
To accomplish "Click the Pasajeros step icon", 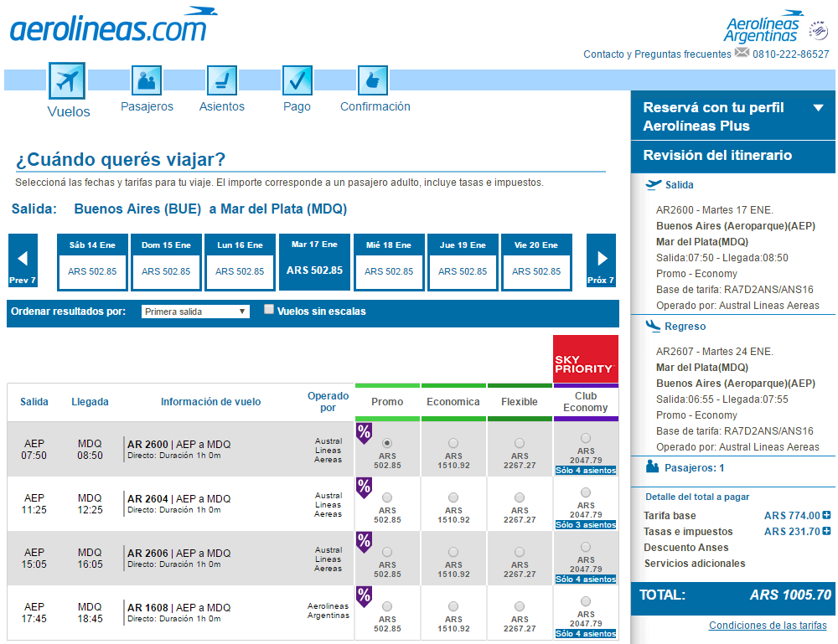I will [x=147, y=80].
